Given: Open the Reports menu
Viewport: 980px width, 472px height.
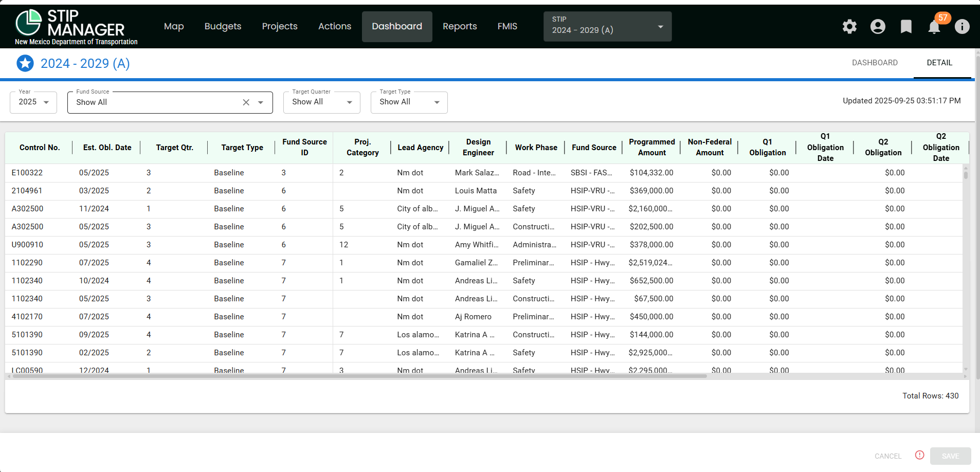Looking at the screenshot, I should (x=460, y=26).
